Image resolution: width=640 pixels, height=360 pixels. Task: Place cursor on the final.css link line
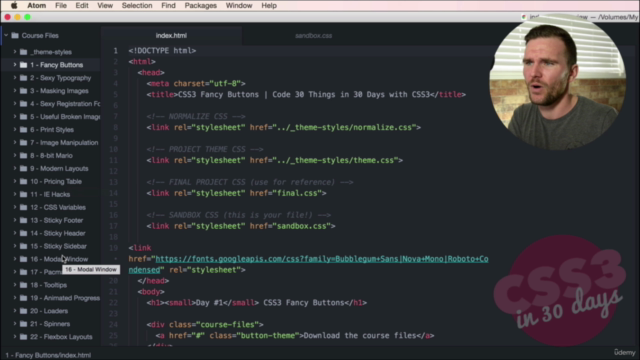236,193
